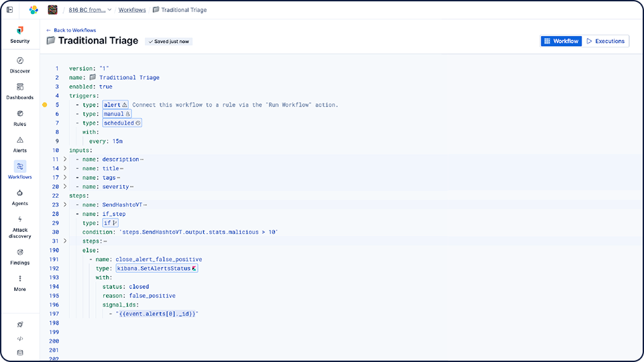The image size is (644, 362).
Task: Open Agents in the sidebar
Action: coord(19,197)
